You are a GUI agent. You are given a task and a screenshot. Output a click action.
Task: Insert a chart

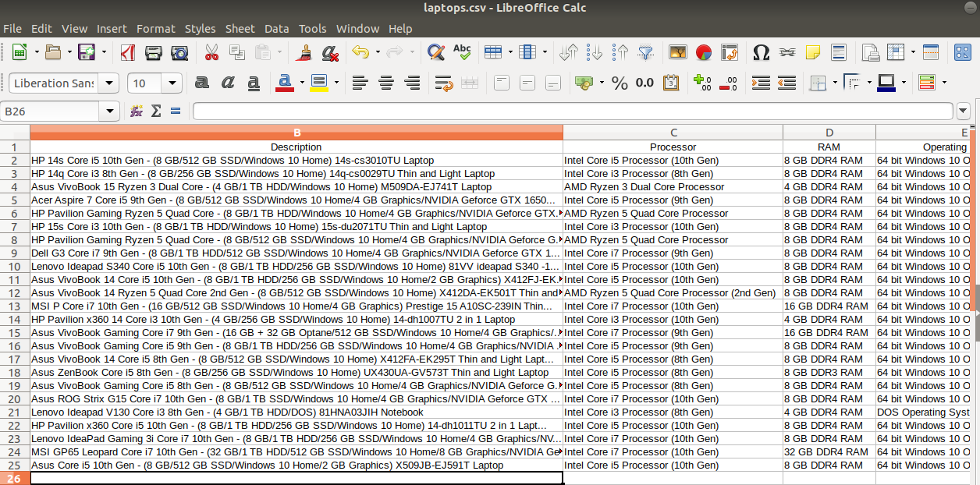[704, 52]
